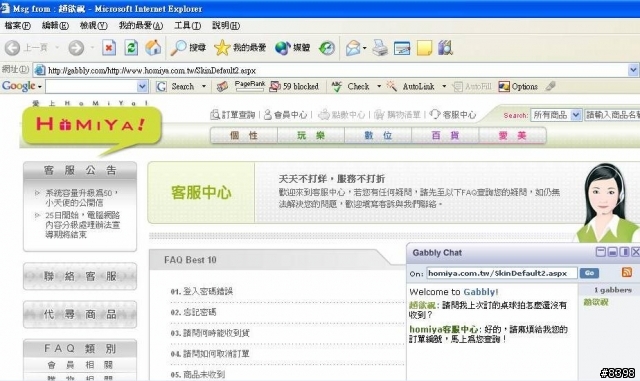640x381 pixels.
Task: Click the 聯絡客服 sidebar button
Action: [80, 276]
